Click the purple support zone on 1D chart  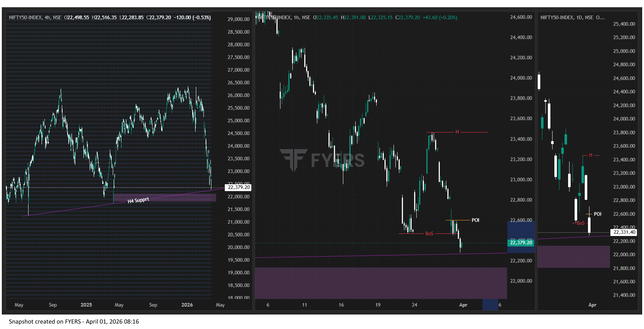pos(573,257)
